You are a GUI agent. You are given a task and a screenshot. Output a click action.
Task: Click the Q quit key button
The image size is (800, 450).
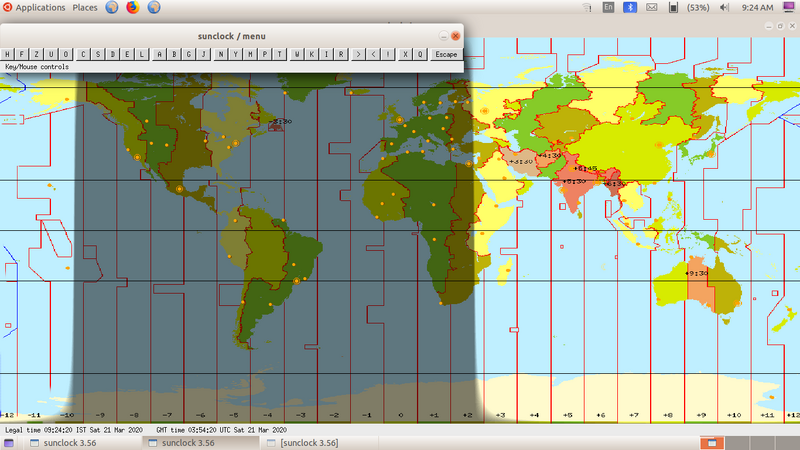pyautogui.click(x=420, y=54)
